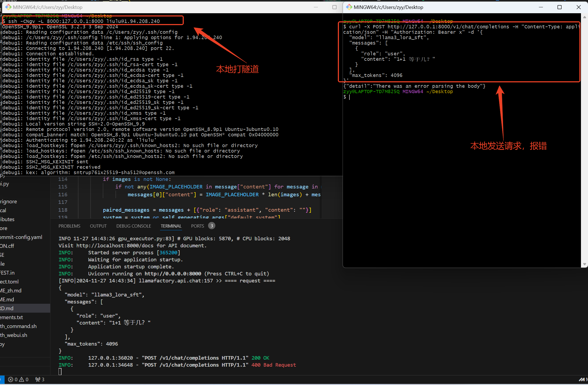This screenshot has height=385, width=588.
Task: Click the ports count badge showing 3
Action: [x=212, y=226]
